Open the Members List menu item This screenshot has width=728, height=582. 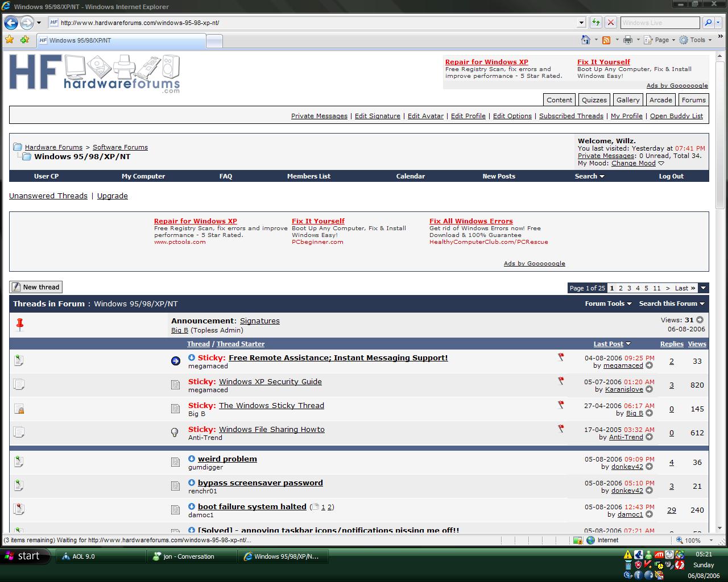(x=309, y=176)
